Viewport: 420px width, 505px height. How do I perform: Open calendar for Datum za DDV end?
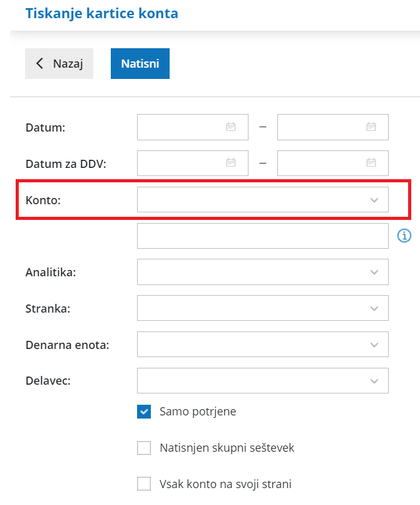point(371,163)
